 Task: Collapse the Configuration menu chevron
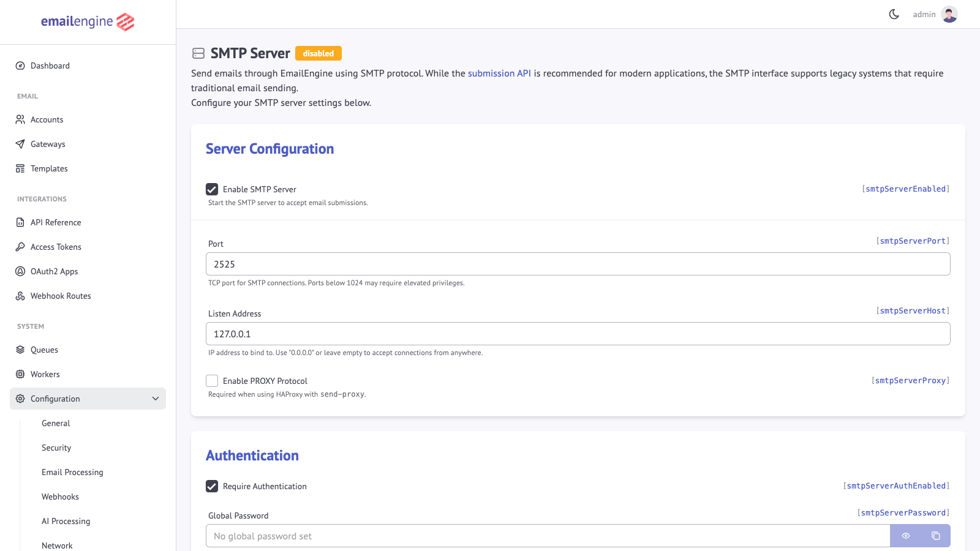(x=156, y=399)
